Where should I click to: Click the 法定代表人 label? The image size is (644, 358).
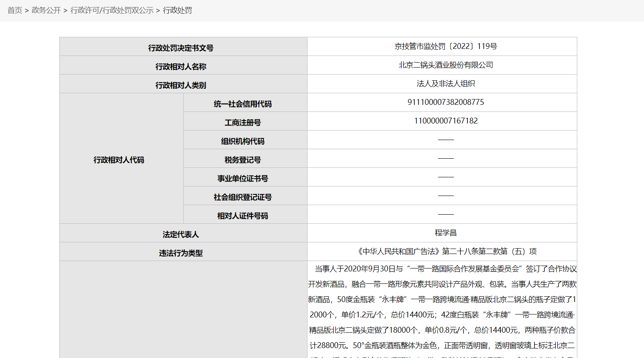click(181, 235)
